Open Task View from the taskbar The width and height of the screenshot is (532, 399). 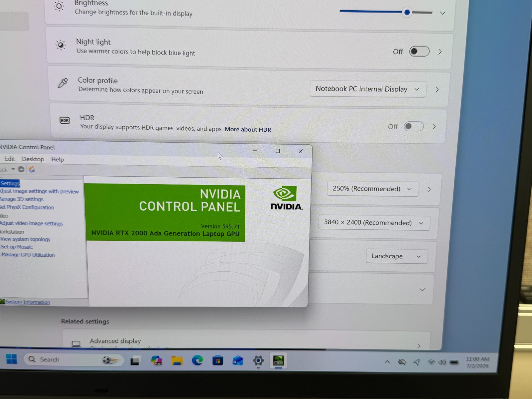(135, 360)
